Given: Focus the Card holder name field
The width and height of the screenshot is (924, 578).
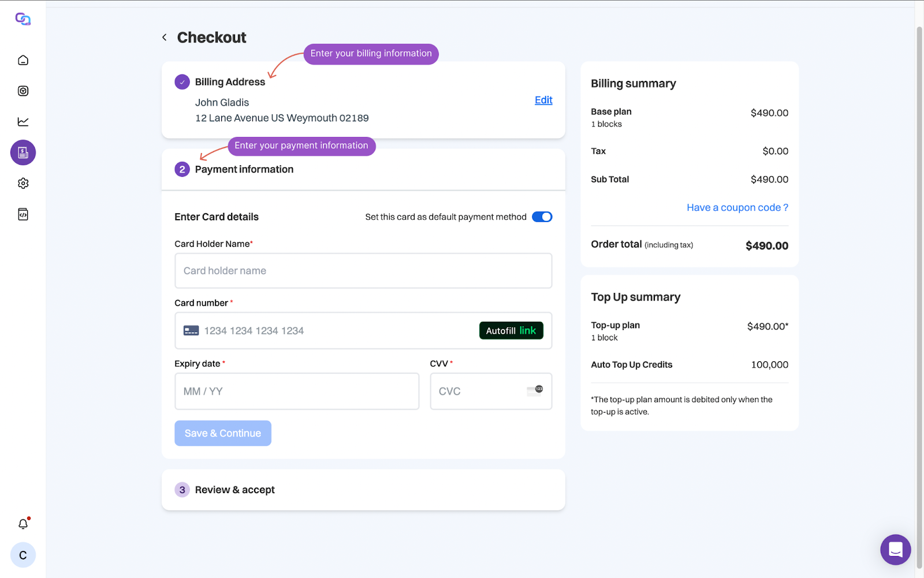Looking at the screenshot, I should tap(363, 271).
